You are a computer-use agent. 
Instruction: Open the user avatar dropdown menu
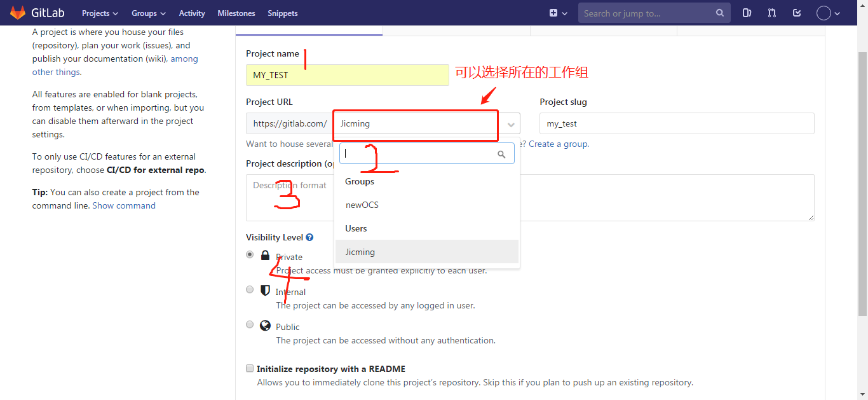click(x=824, y=13)
